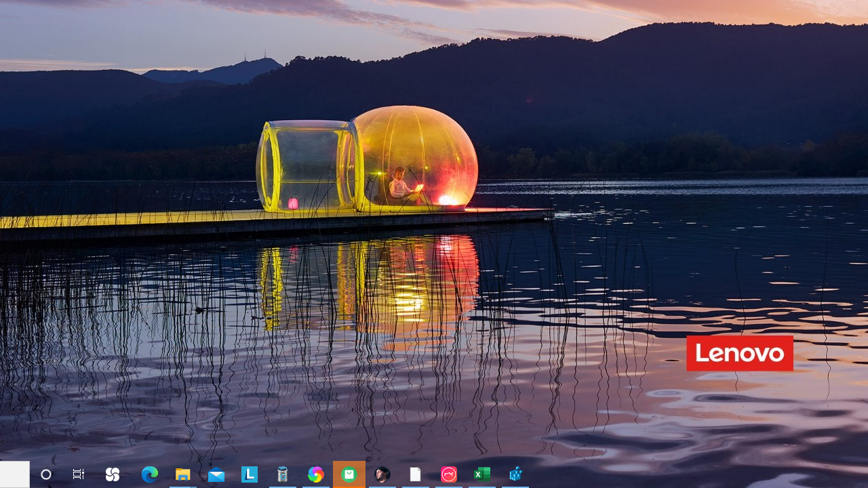Open the colorful swirl circle app icon
This screenshot has height=488, width=868.
pyautogui.click(x=315, y=474)
